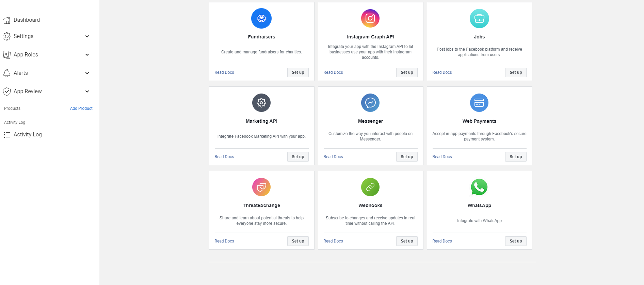Screen dimensions: 644x285
Task: Click the Instagram Graph API title
Action: 370,37
